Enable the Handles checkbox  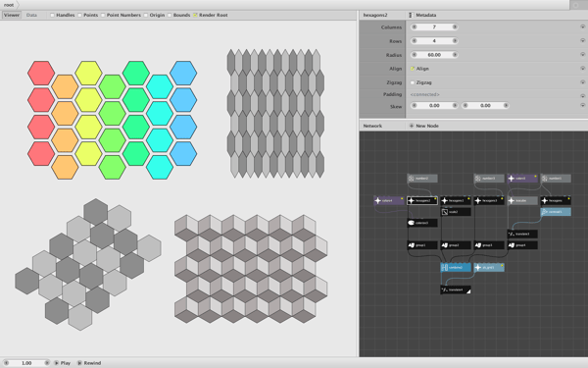point(52,15)
